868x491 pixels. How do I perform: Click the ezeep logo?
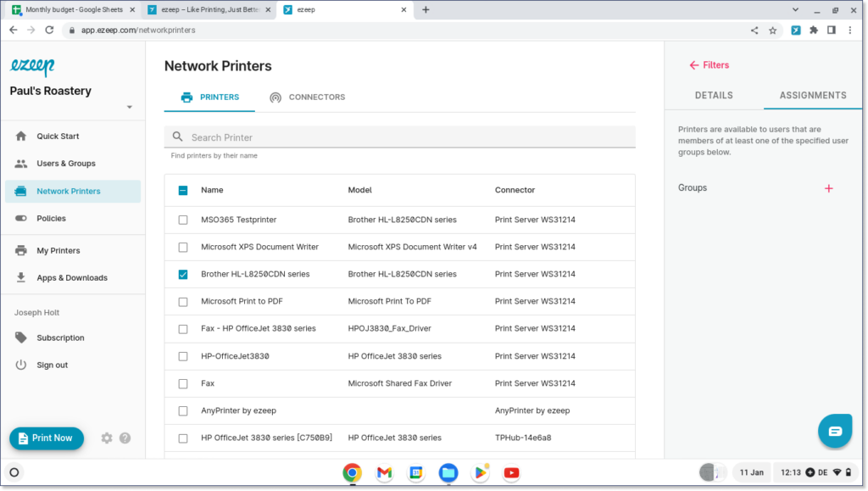[32, 66]
